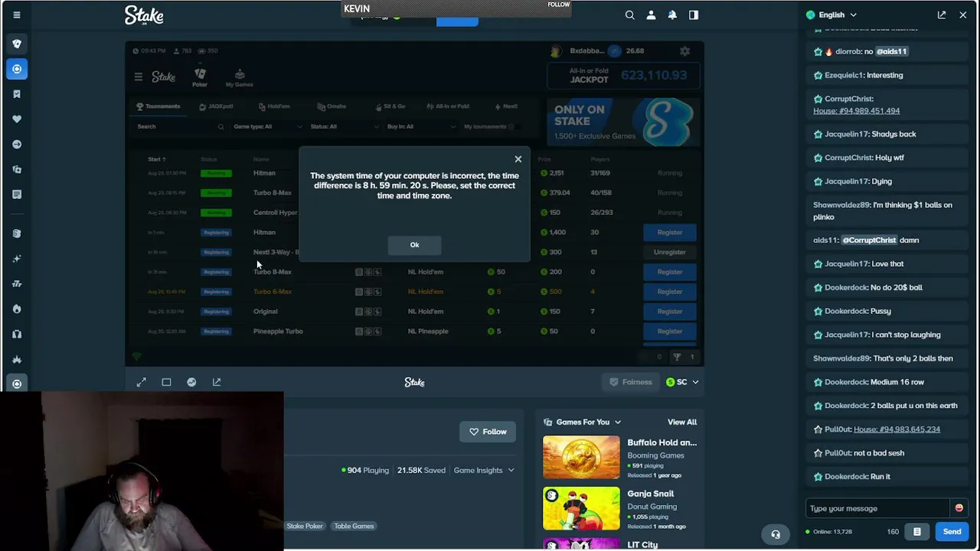Viewport: 980px width, 551px height.
Task: Toggle the My tournaments switch
Action: tap(514, 126)
